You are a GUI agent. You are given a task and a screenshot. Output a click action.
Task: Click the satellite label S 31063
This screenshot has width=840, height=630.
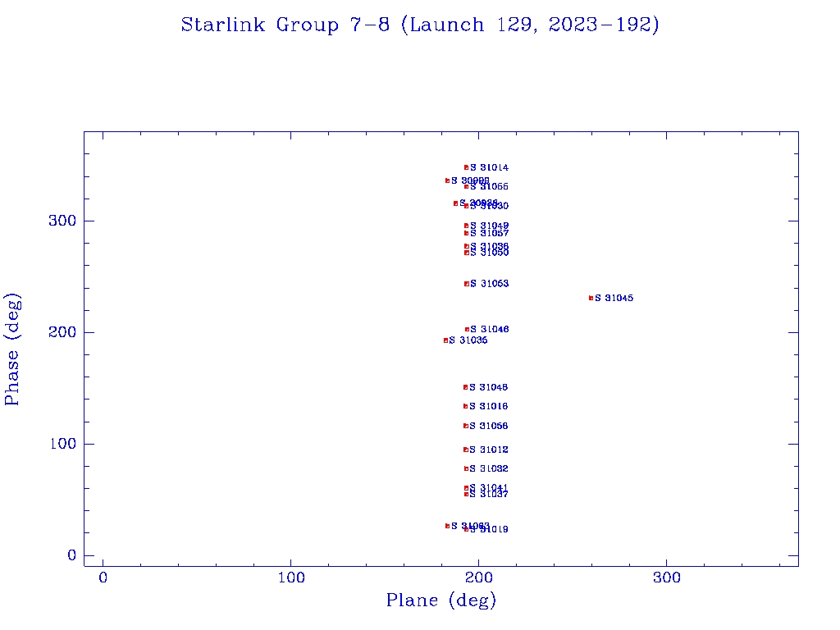489,283
